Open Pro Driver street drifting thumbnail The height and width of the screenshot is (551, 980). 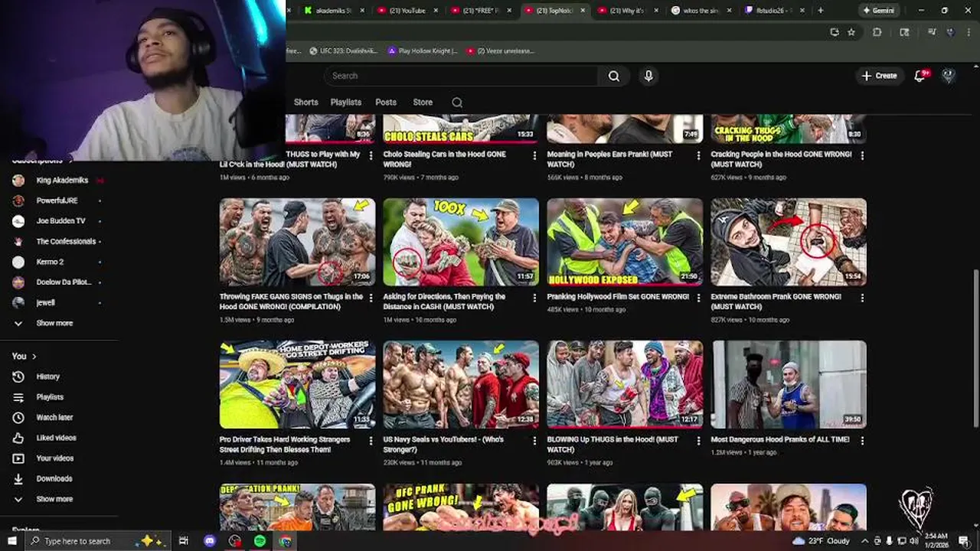[x=297, y=384]
